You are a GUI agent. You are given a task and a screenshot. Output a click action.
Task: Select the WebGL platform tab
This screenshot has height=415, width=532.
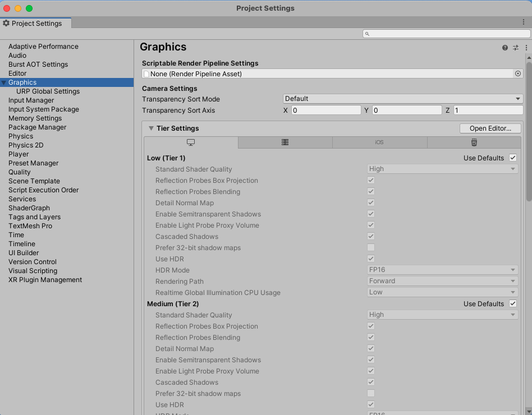(x=474, y=142)
